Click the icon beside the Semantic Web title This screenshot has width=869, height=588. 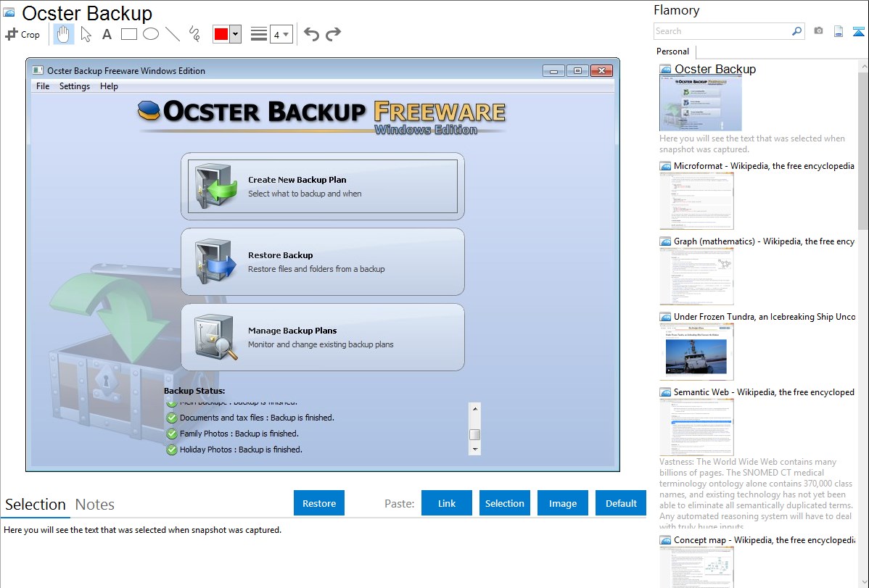[665, 392]
